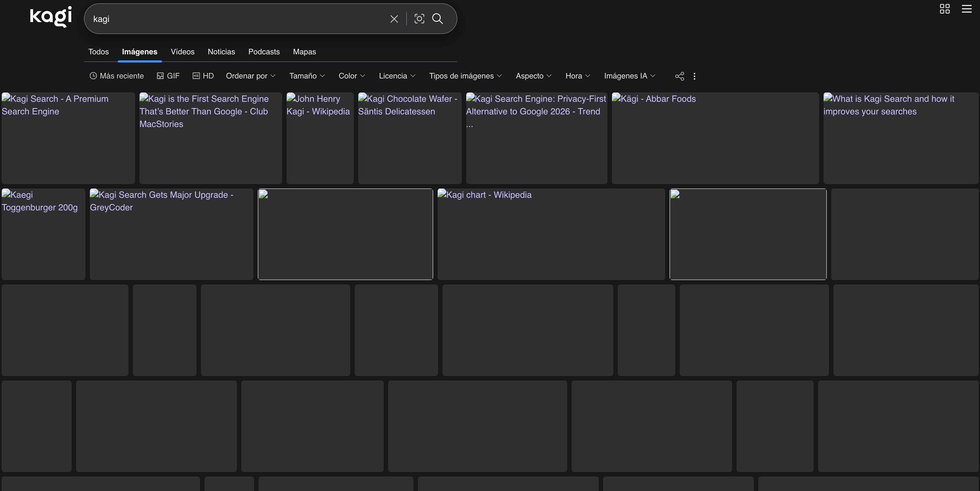Open Kägi - Abbar Foods image
The height and width of the screenshot is (491, 980).
point(715,138)
